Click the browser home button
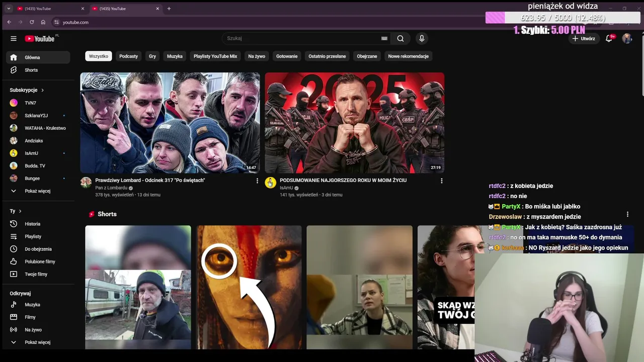The width and height of the screenshot is (644, 362). [43, 22]
